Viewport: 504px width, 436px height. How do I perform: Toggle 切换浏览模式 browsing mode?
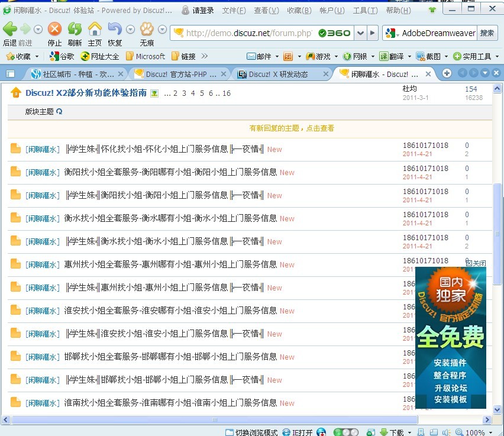tap(251, 432)
